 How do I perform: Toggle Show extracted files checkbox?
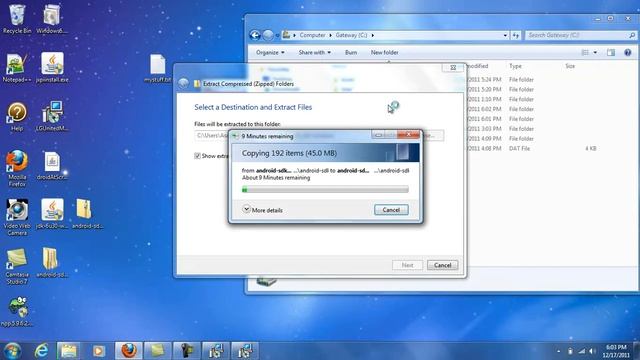(x=198, y=156)
